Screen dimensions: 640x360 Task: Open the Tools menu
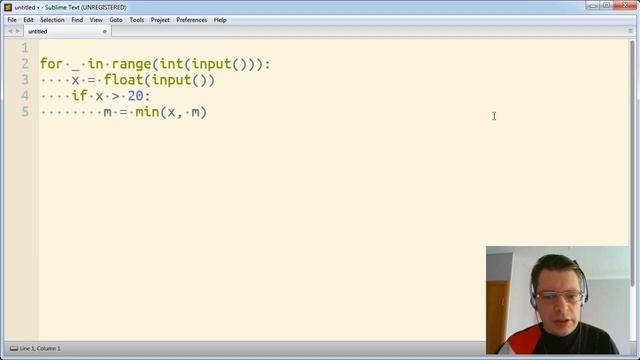coord(137,20)
